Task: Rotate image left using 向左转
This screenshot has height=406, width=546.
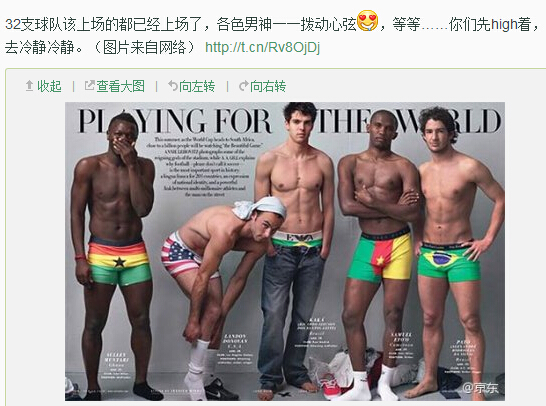Action: (197, 86)
